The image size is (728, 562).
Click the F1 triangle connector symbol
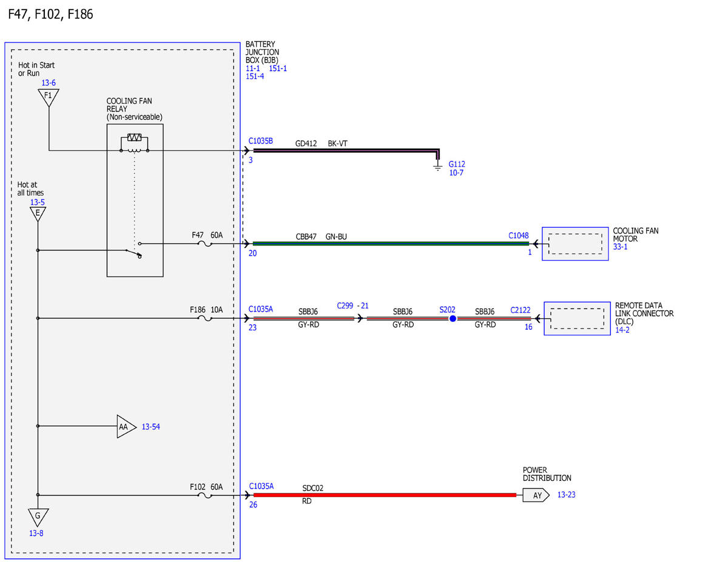click(x=49, y=97)
